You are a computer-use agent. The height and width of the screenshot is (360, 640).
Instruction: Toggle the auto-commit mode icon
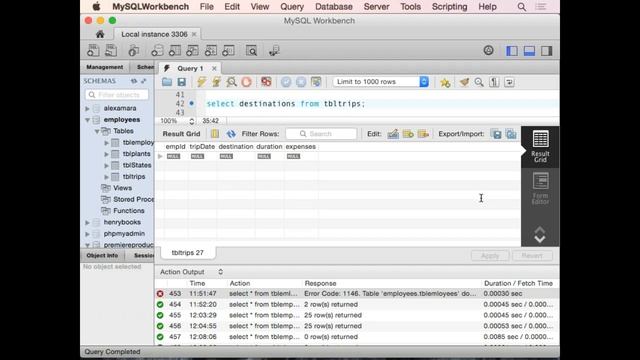pos(316,82)
